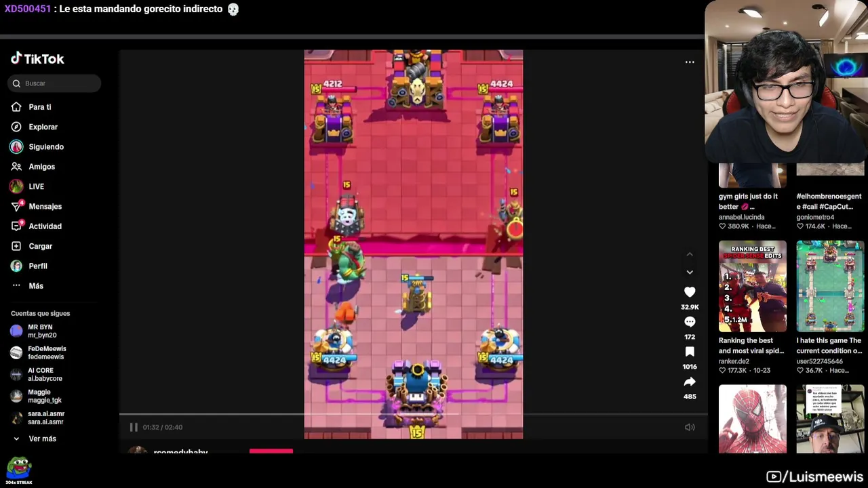Viewport: 868px width, 488px height.
Task: Open Mensajes inbox
Action: (45, 206)
